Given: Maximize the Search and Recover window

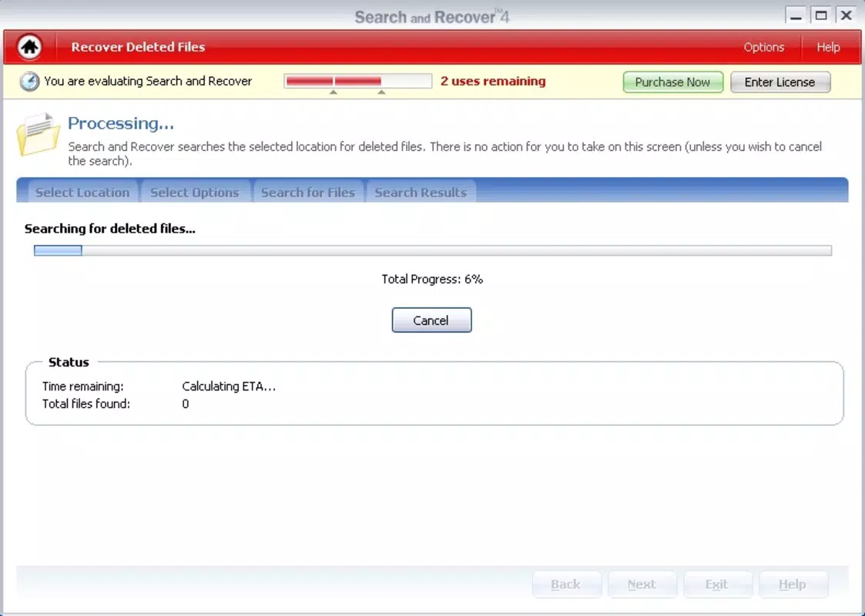Looking at the screenshot, I should pos(821,15).
